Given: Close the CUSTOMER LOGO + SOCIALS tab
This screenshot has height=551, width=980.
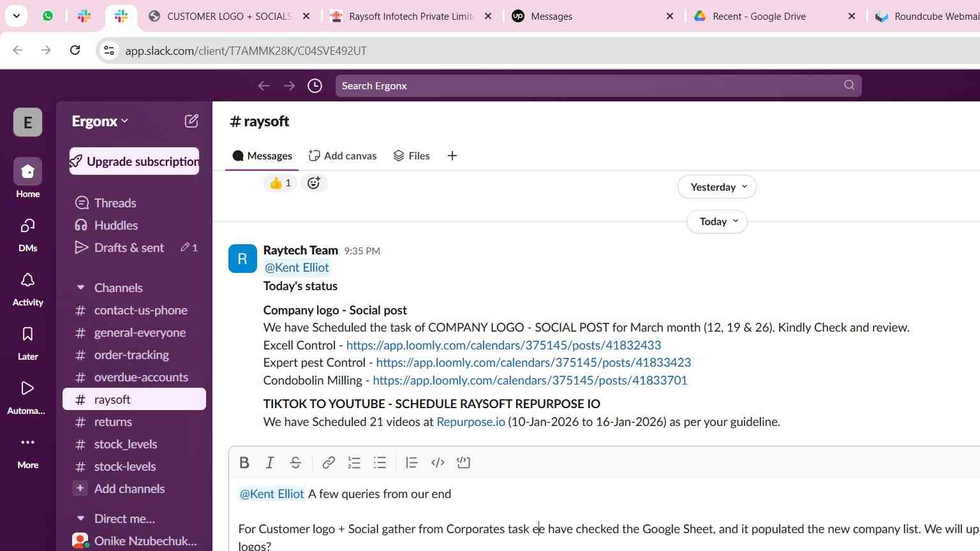Looking at the screenshot, I should (x=306, y=16).
